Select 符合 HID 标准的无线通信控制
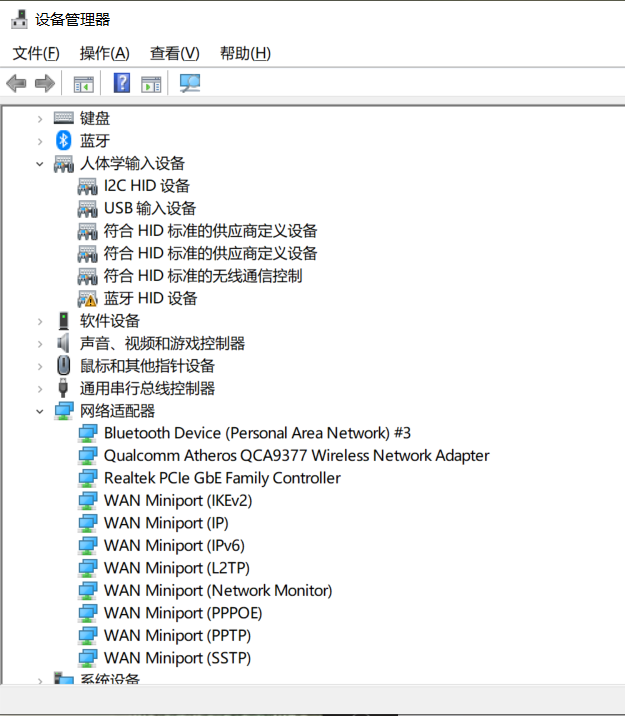625x716 pixels. (203, 276)
